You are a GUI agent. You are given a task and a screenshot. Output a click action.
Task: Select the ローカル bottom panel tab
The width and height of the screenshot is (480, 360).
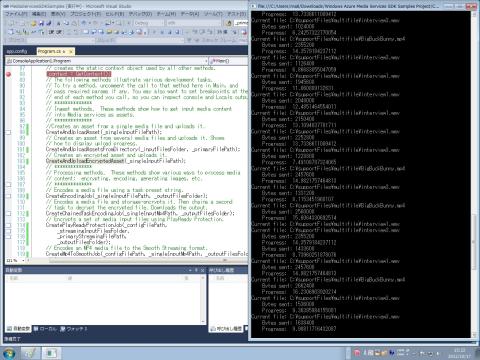click(x=45, y=329)
